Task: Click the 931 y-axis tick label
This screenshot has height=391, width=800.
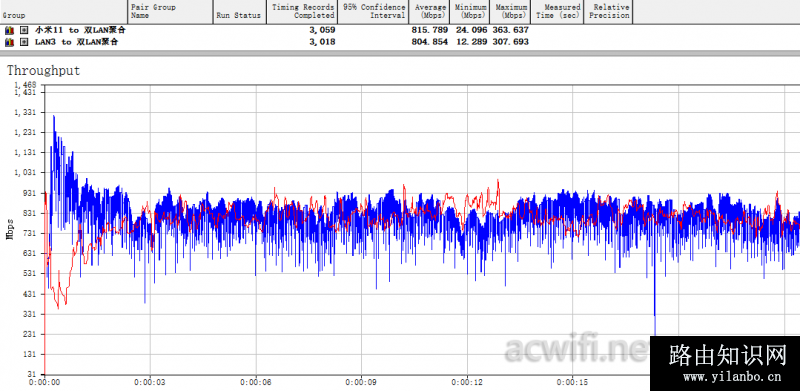Action: point(30,193)
